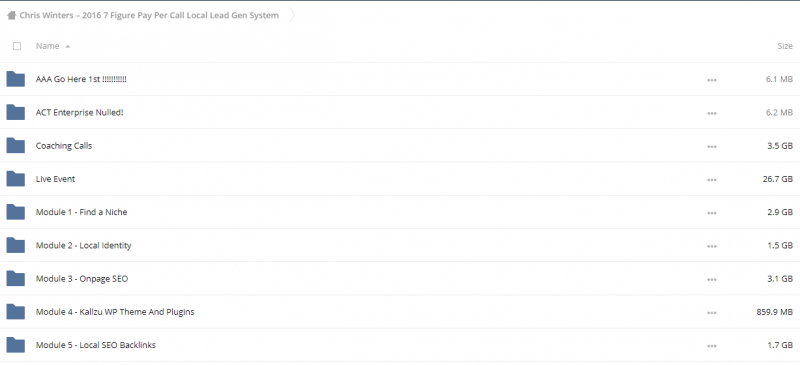Show more options for Module 4 Kallzu row
Image resolution: width=800 pixels, height=365 pixels.
pos(712,312)
